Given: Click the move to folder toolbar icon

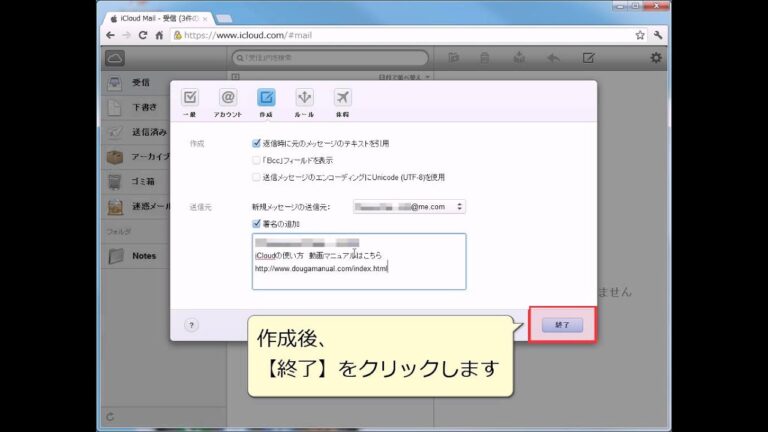Looking at the screenshot, I should coord(454,58).
